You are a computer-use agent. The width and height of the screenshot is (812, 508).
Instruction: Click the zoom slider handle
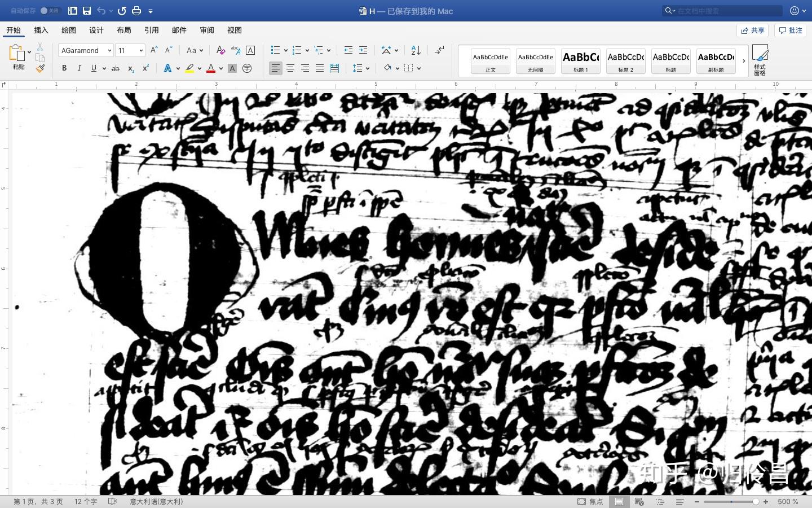756,501
